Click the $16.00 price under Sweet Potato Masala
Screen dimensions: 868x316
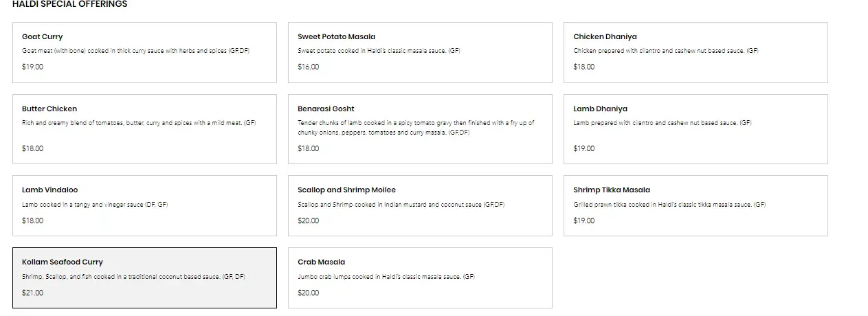(x=308, y=67)
